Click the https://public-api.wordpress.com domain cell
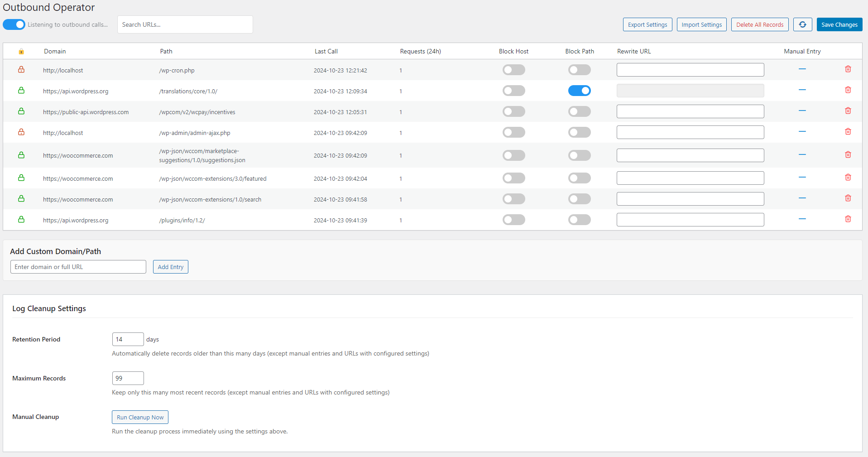The width and height of the screenshot is (868, 457). pyautogui.click(x=86, y=112)
